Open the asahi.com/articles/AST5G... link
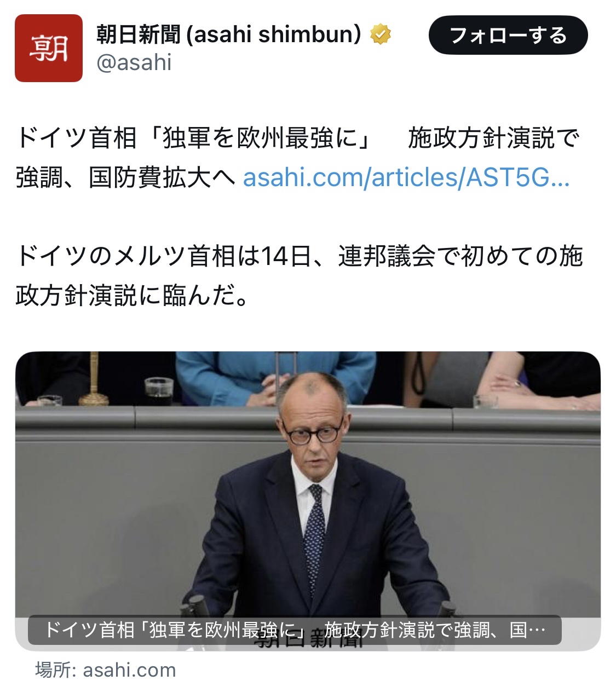The height and width of the screenshot is (692, 616). 406,177
